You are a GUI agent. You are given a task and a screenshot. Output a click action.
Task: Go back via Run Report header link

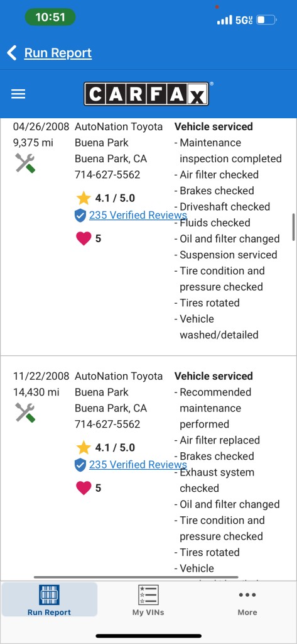coord(58,53)
